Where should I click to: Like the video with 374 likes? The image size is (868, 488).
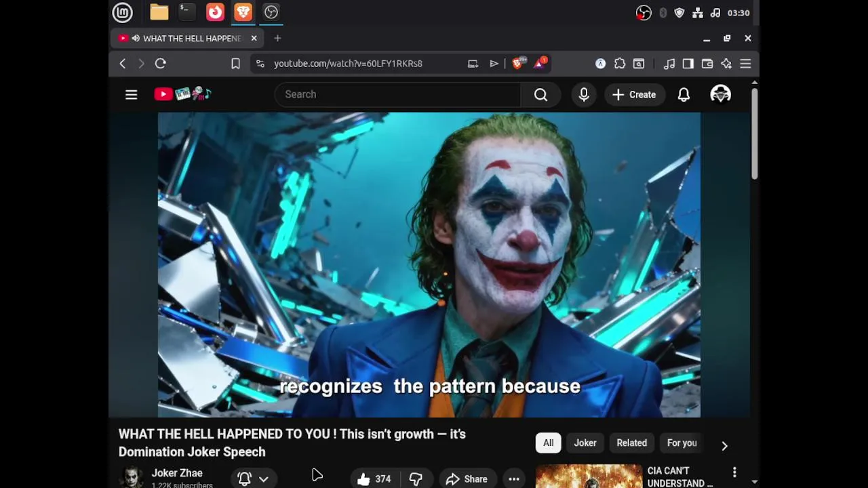(374, 479)
